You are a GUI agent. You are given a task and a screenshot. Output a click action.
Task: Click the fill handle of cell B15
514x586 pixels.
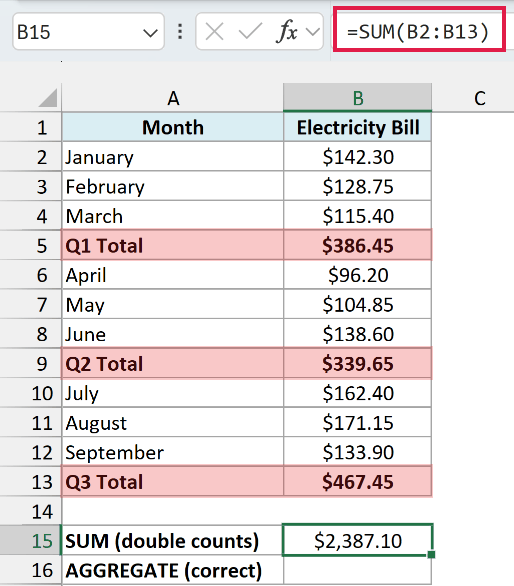tap(431, 555)
